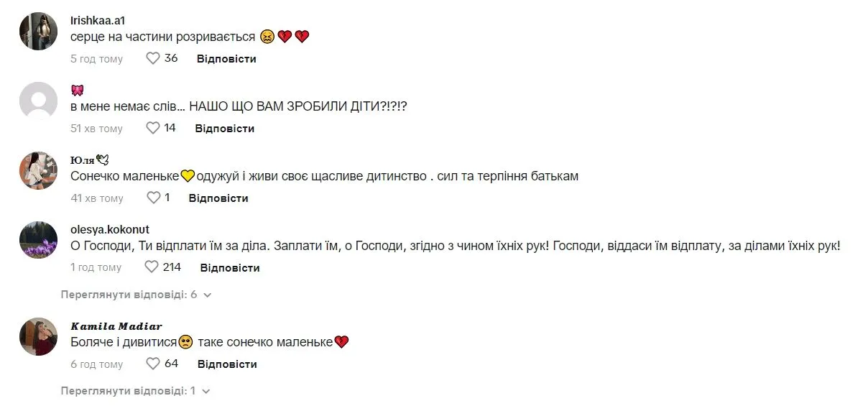868x411 pixels.
Task: Open Kamila Madiar's profile picture
Action: (x=38, y=337)
